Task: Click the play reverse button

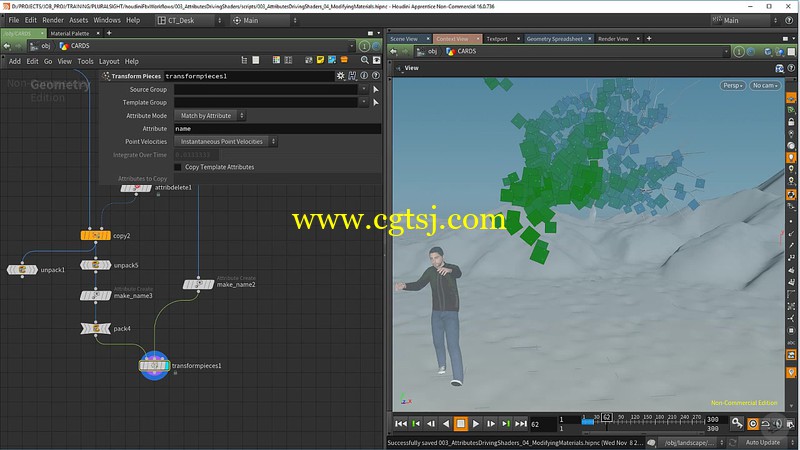Action: [x=446, y=423]
